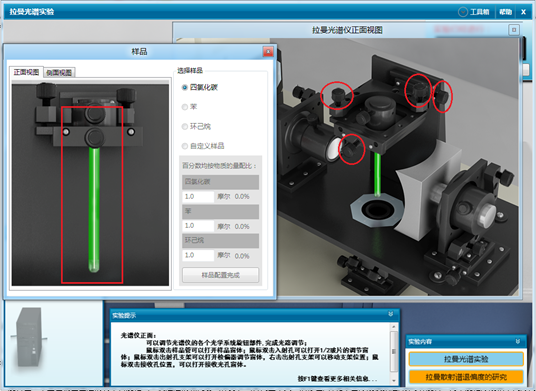This screenshot has height=391, width=536.
Task: Collapse the 实验内容 panel
Action: [x=518, y=341]
